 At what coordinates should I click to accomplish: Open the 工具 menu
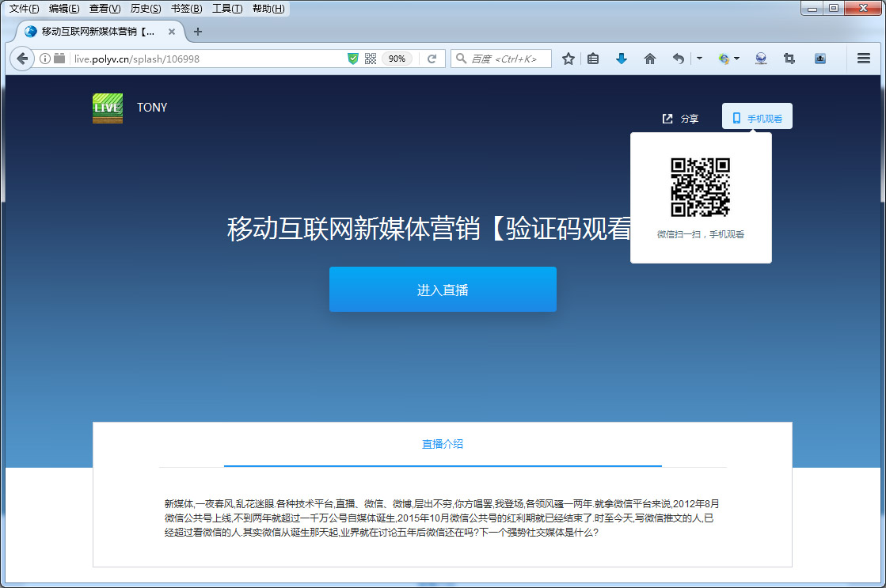click(228, 9)
